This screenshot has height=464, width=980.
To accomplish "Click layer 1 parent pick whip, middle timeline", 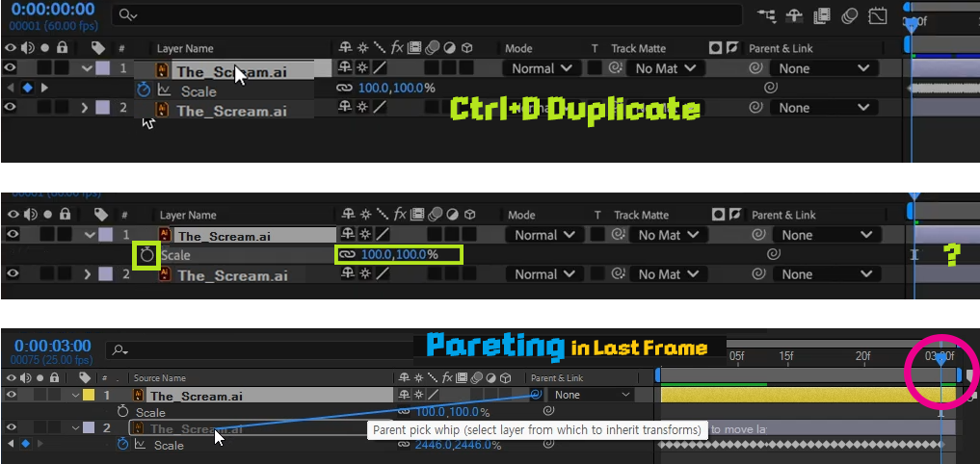I will pyautogui.click(x=758, y=235).
